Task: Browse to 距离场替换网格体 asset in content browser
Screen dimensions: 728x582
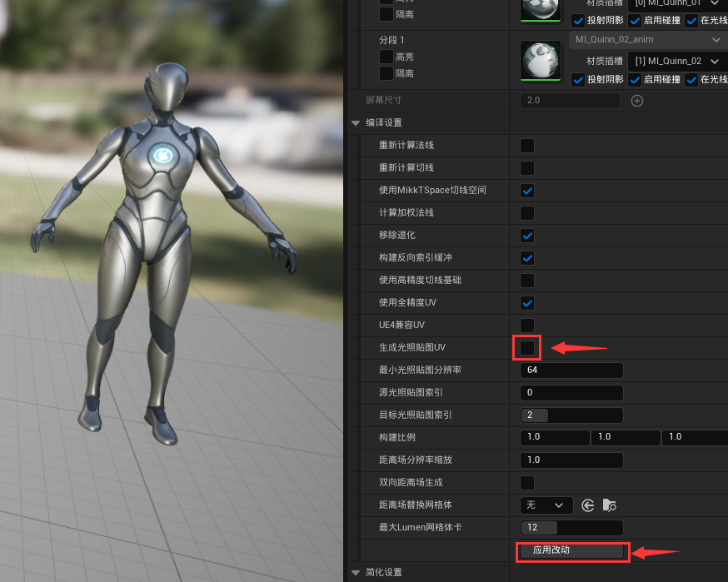Action: [609, 505]
